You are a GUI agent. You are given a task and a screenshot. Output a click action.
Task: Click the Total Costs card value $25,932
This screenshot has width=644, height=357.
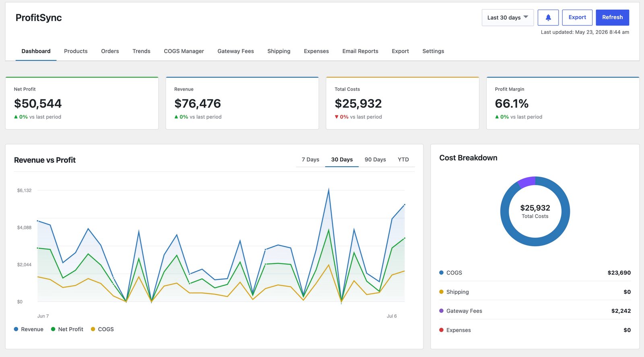pos(358,103)
